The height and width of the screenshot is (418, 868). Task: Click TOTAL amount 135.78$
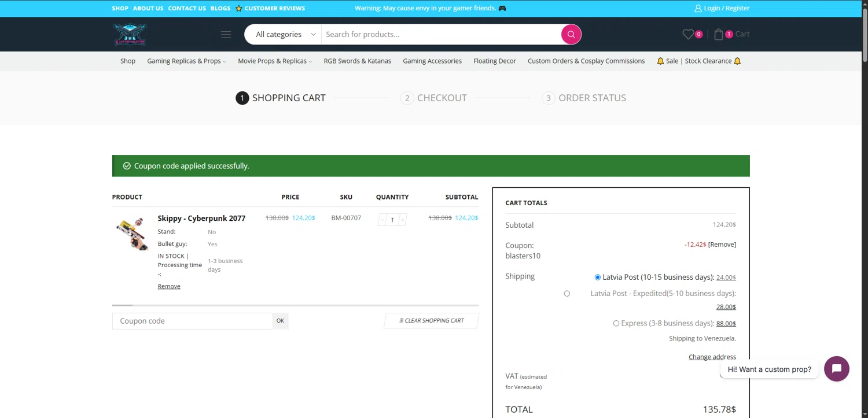(719, 409)
